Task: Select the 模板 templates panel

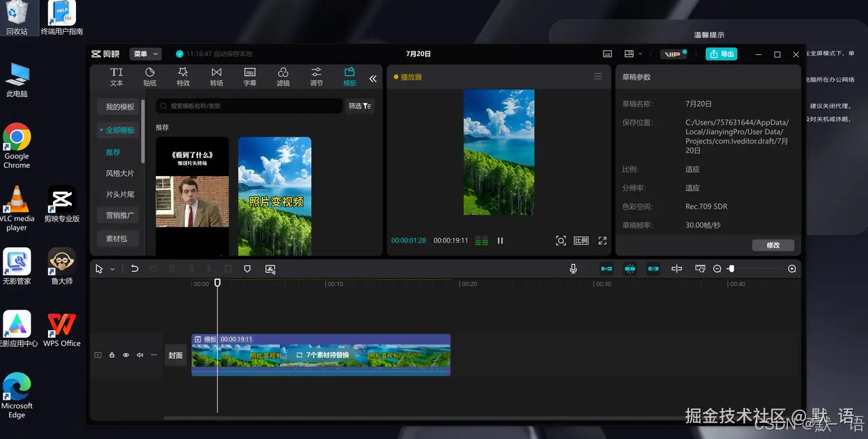Action: [x=349, y=77]
